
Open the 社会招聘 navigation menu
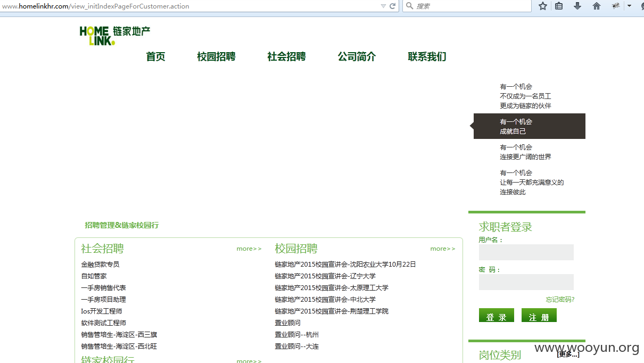coord(286,56)
